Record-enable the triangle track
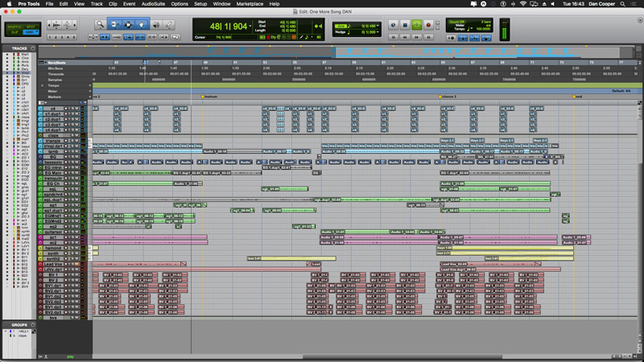Image resolution: width=644 pixels, height=362 pixels. (x=66, y=141)
